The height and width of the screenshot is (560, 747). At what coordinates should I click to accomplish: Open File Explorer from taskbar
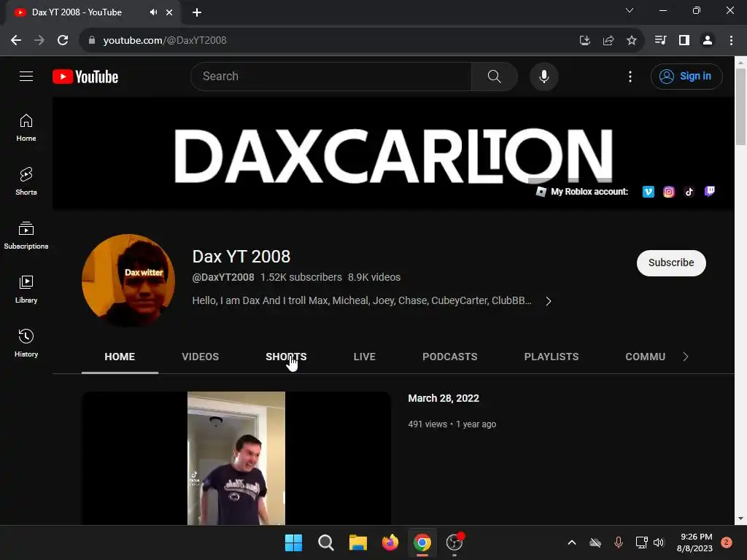coord(357,542)
